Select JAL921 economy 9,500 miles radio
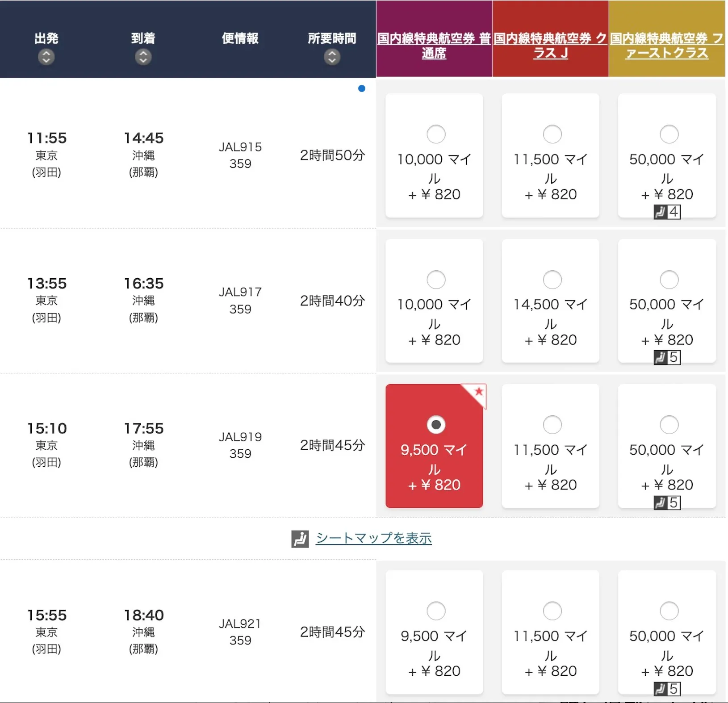Viewport: 728px width, 703px height. click(436, 611)
